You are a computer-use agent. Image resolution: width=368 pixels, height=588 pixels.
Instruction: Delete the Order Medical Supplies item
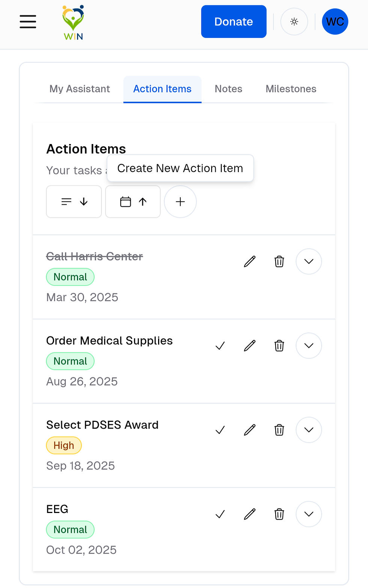279,346
